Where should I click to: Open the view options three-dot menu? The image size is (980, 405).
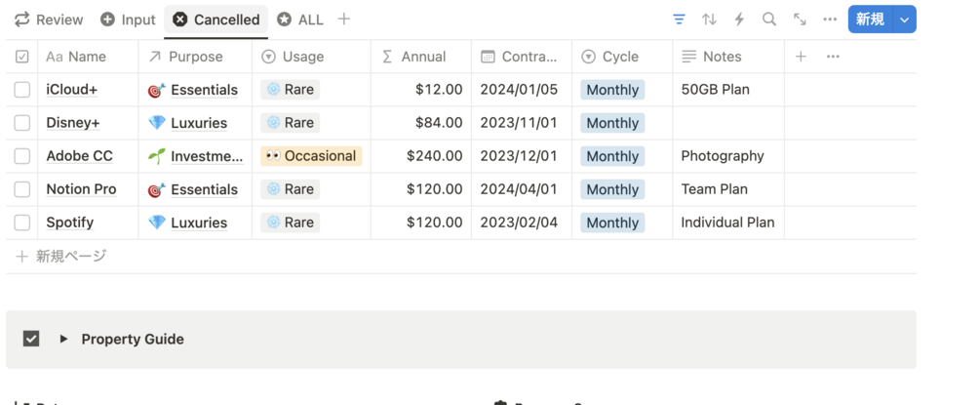[830, 20]
